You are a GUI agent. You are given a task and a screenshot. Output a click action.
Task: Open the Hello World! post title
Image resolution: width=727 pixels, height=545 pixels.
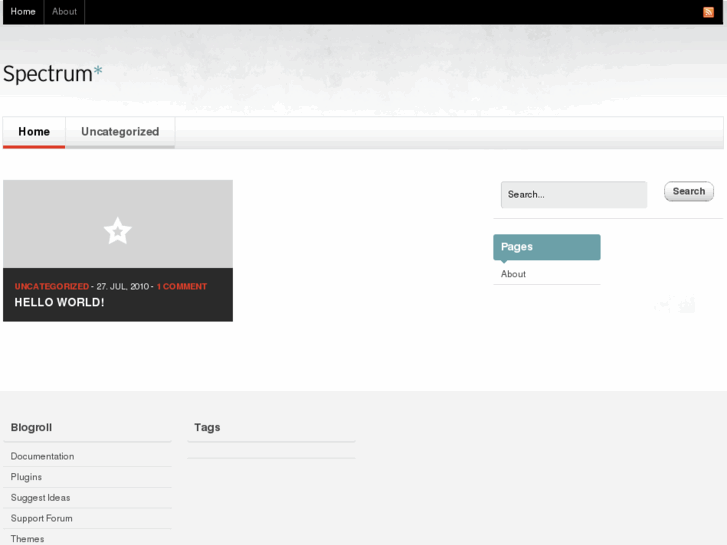(59, 302)
